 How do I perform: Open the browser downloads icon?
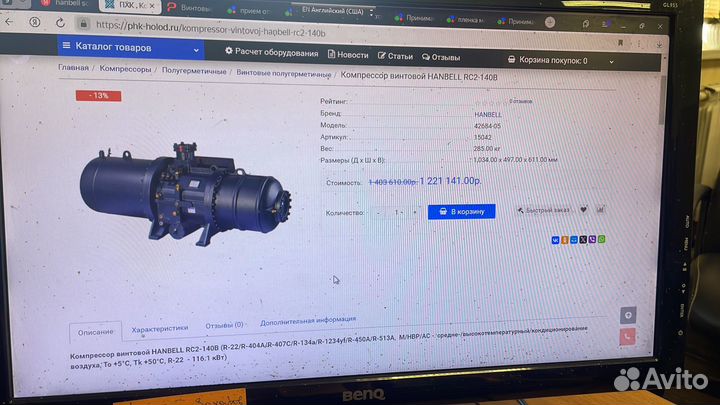point(659,45)
